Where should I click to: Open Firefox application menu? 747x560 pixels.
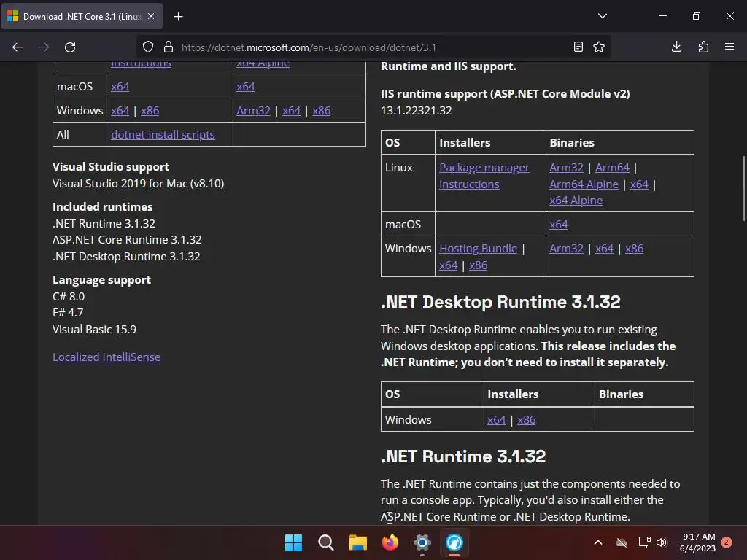[x=729, y=47]
